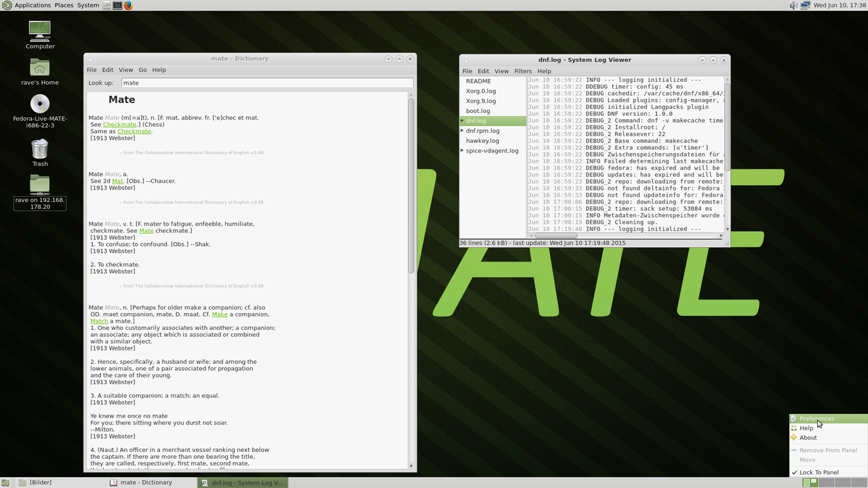Image resolution: width=868 pixels, height=488 pixels.
Task: Follow the Checkmate link in first definition
Action: click(x=119, y=125)
